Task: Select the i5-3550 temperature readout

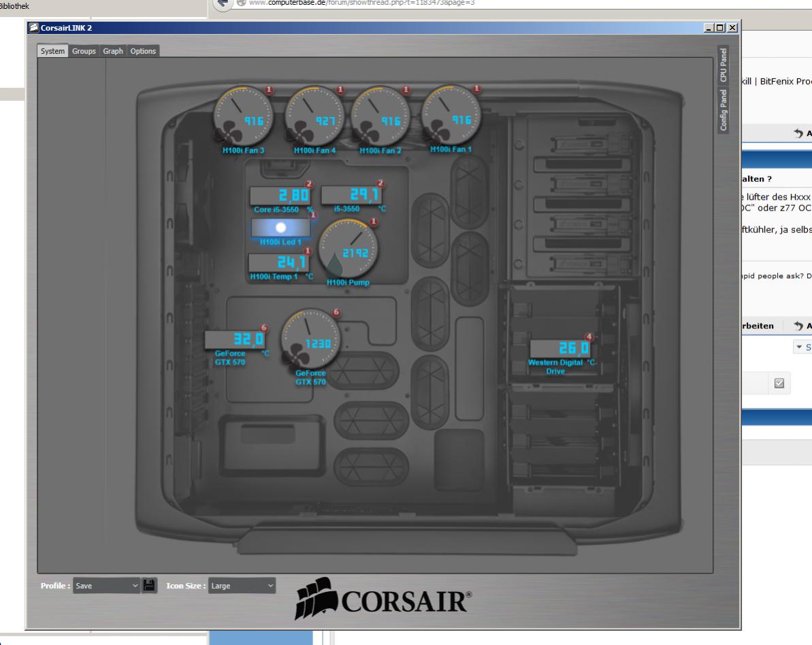Action: (352, 195)
